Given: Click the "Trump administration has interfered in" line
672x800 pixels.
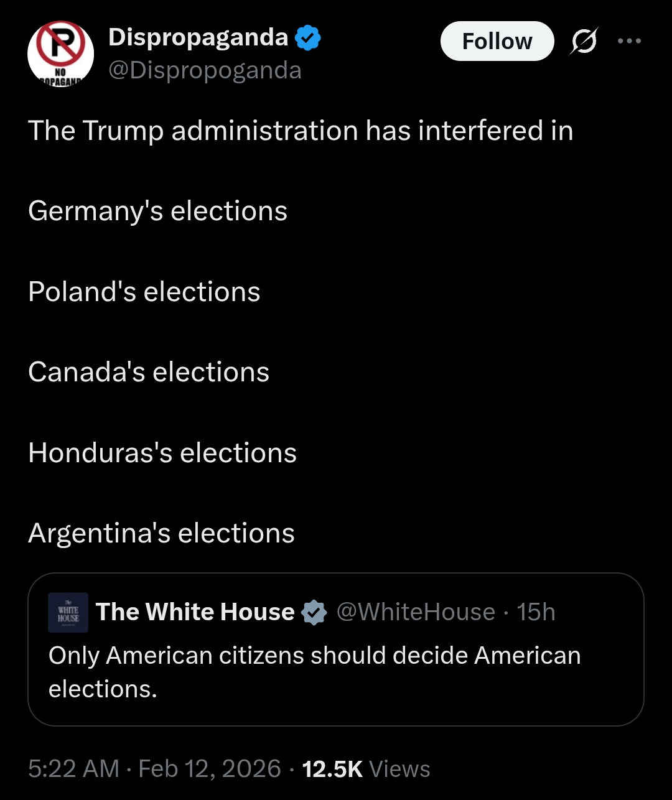Looking at the screenshot, I should click(x=301, y=131).
